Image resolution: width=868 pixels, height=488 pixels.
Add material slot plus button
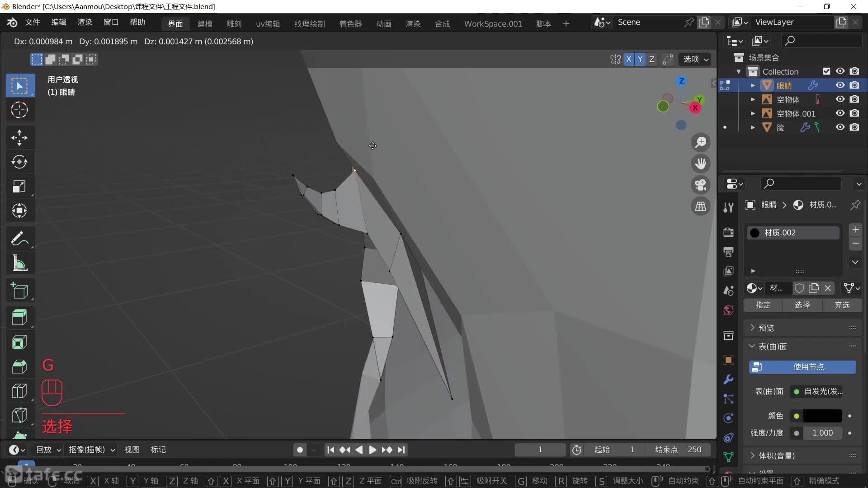(856, 230)
